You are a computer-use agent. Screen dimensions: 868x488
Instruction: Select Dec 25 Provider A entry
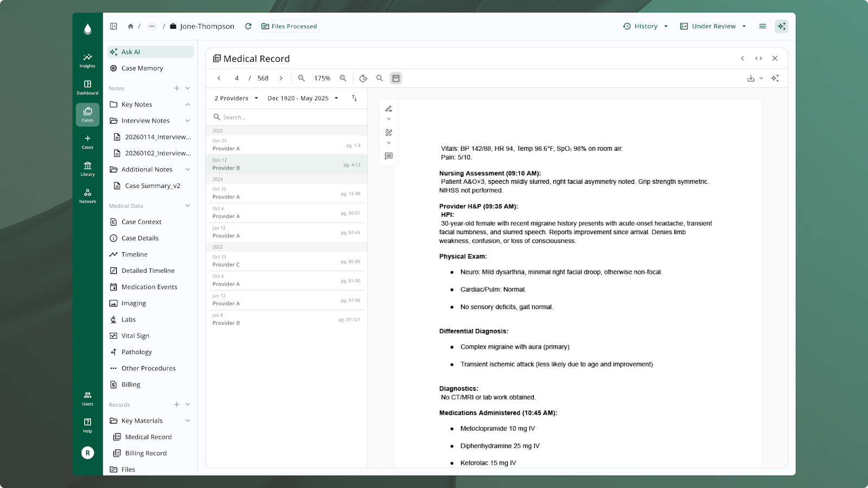point(286,145)
